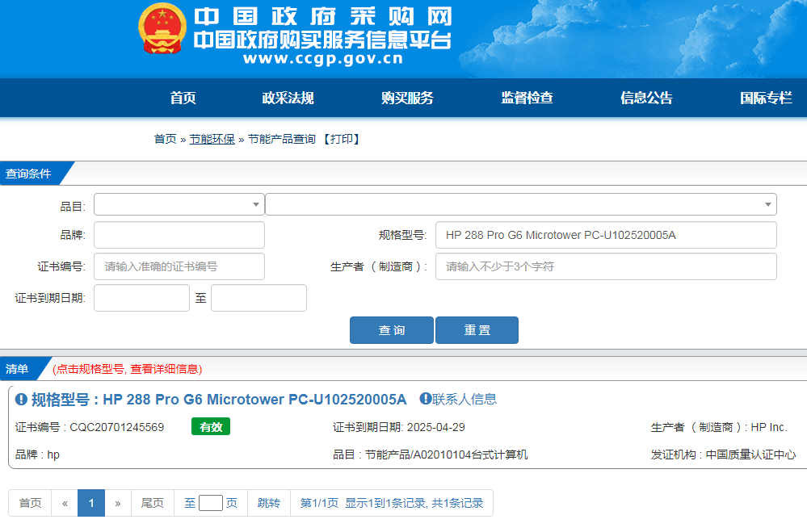The width and height of the screenshot is (807, 532).
Task: Click the » next page button
Action: (x=118, y=503)
